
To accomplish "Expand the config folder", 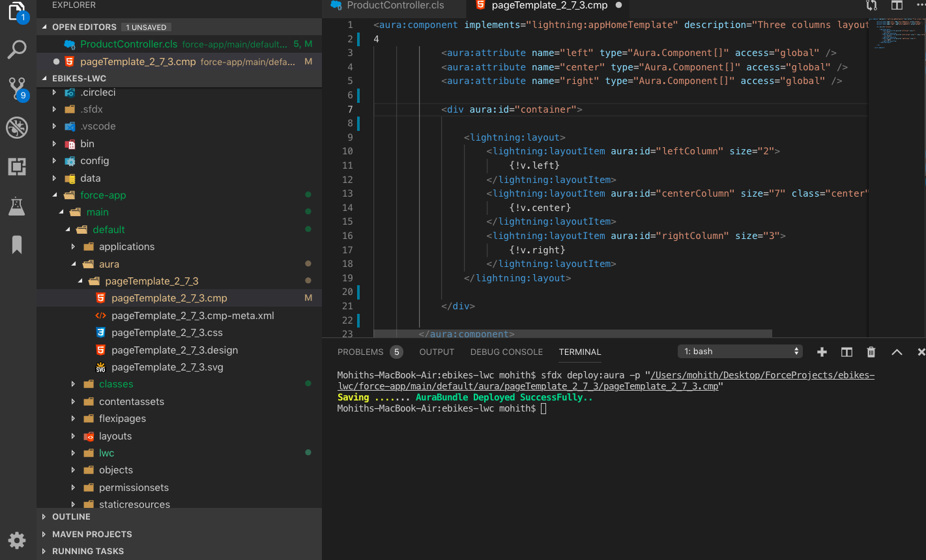I will [x=55, y=161].
